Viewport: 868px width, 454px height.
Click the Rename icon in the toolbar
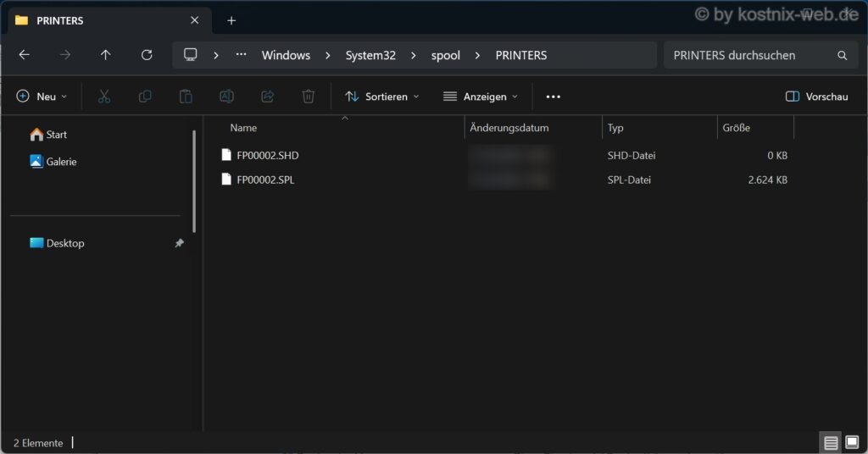coord(226,97)
